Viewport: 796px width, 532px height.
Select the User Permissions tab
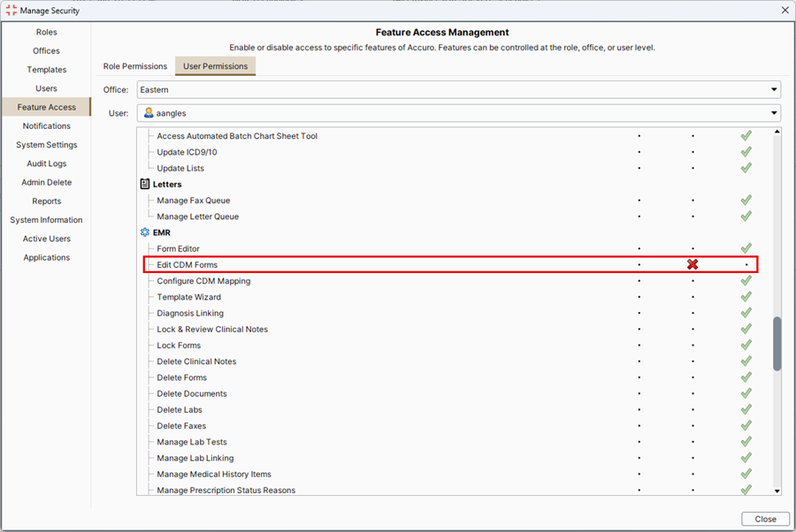tap(215, 66)
